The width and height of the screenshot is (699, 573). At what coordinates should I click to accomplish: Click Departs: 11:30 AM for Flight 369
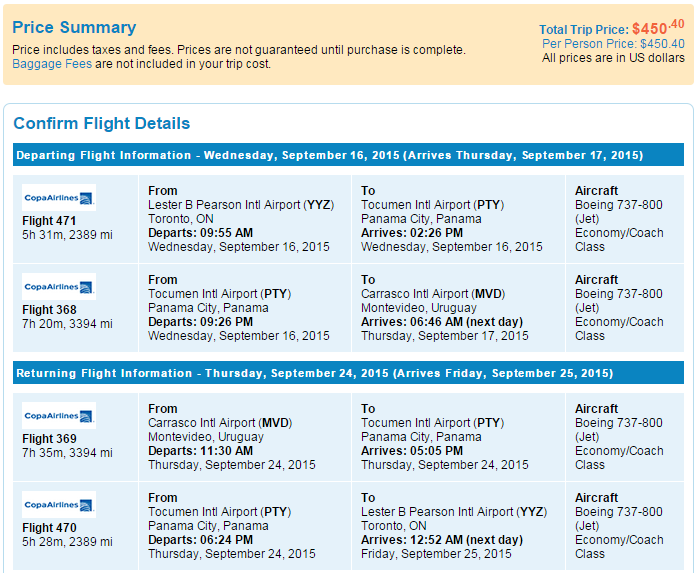coord(201,451)
